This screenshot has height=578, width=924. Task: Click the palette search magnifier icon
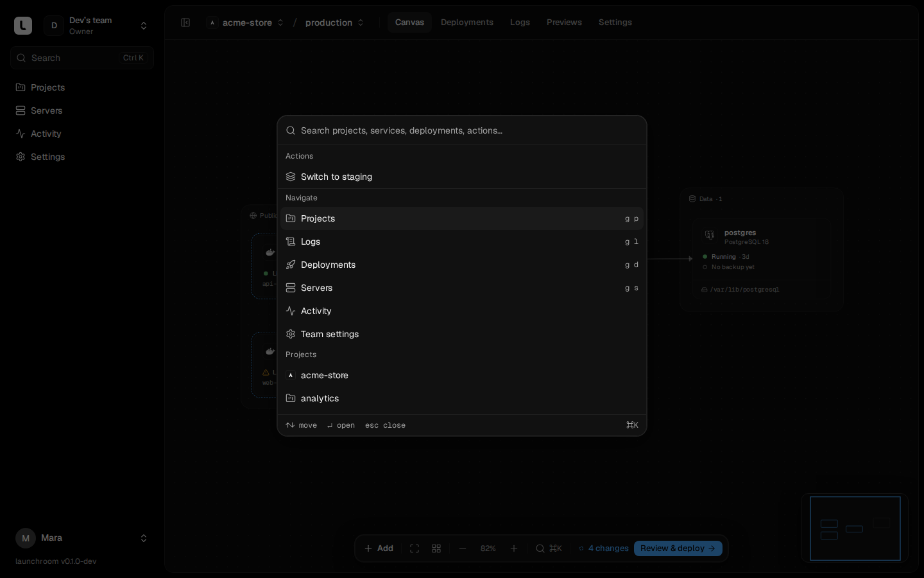pos(291,130)
